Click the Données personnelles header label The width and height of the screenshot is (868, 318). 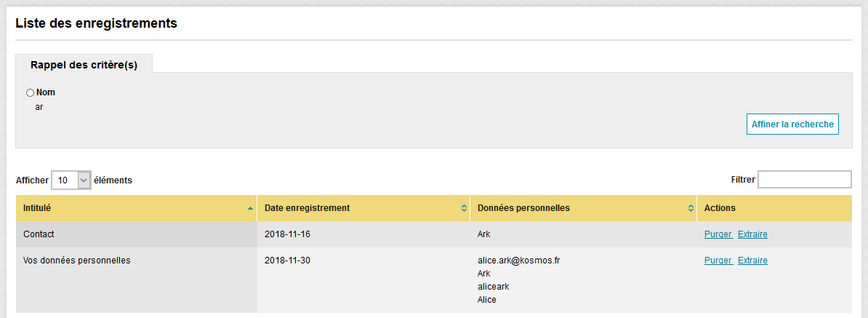[523, 208]
